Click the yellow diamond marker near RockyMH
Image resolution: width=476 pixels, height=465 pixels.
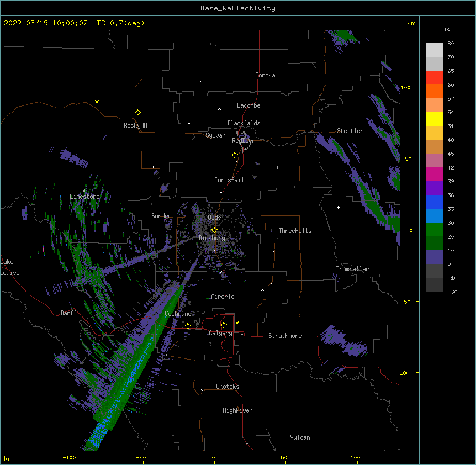(137, 113)
